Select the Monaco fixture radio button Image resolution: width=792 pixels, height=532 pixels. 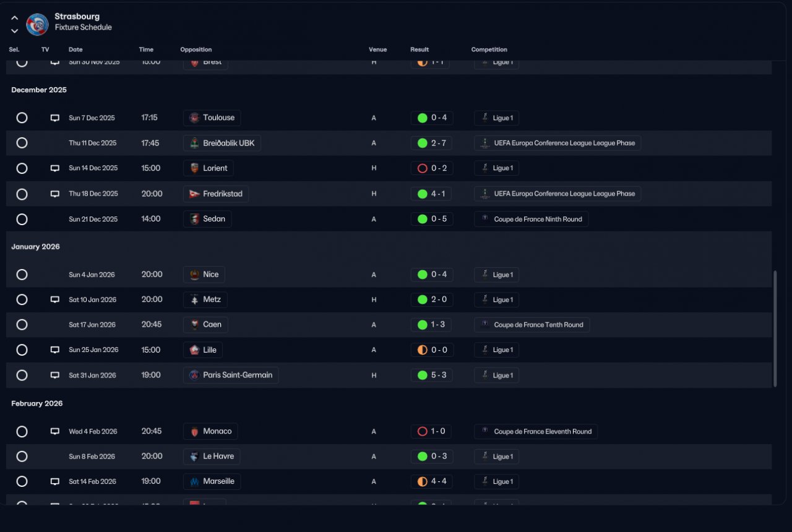click(x=22, y=432)
